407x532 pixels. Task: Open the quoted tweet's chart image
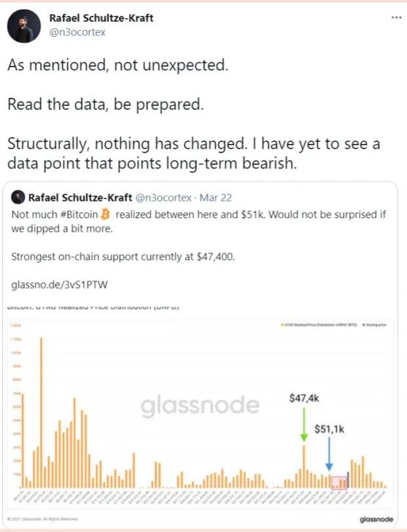coord(200,414)
